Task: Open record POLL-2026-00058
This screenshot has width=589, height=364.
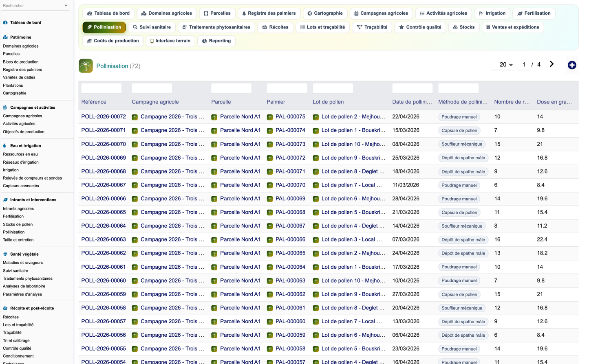Action: [104, 308]
